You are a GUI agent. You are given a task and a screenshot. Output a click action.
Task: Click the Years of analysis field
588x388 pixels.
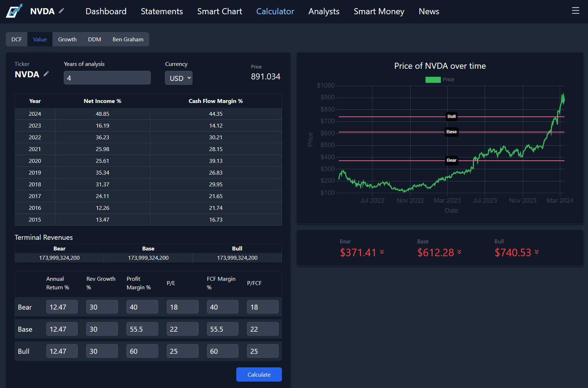tap(107, 78)
